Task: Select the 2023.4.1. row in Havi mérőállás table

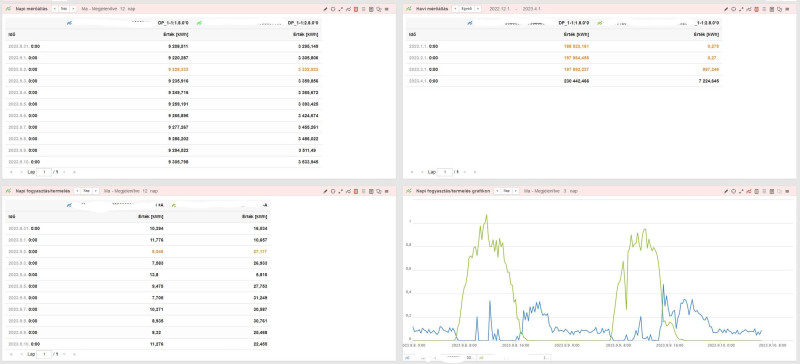Action: click(564, 81)
